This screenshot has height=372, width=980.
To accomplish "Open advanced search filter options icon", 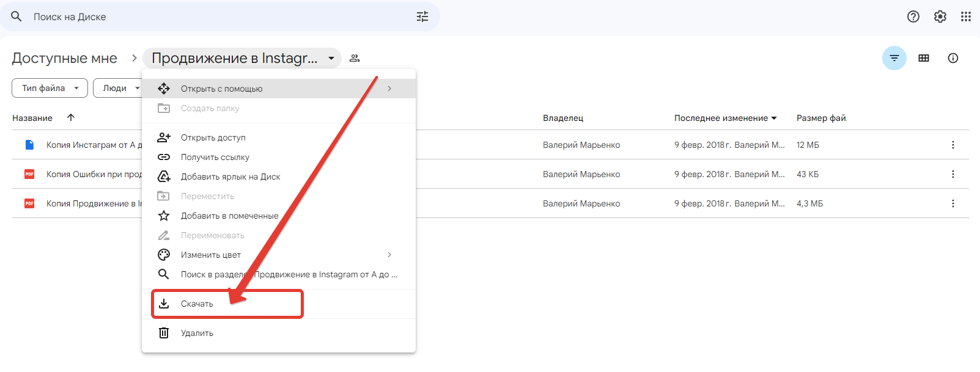I will click(422, 16).
